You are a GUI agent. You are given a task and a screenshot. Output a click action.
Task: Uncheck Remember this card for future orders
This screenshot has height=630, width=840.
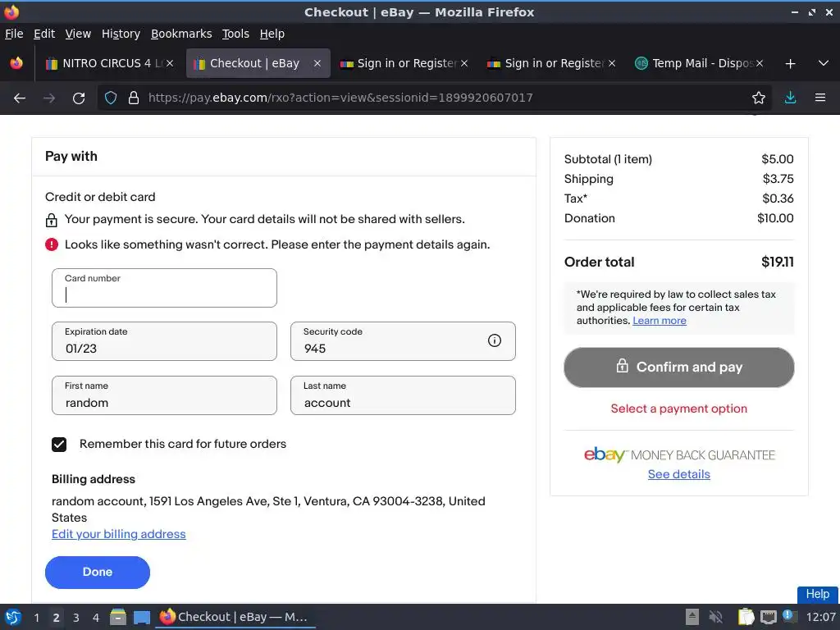click(59, 444)
